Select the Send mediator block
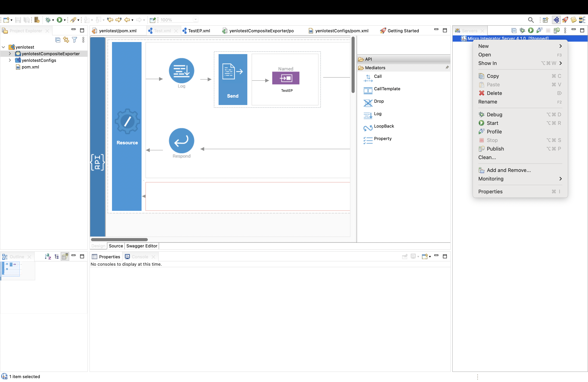The height and width of the screenshot is (382, 588). click(233, 79)
